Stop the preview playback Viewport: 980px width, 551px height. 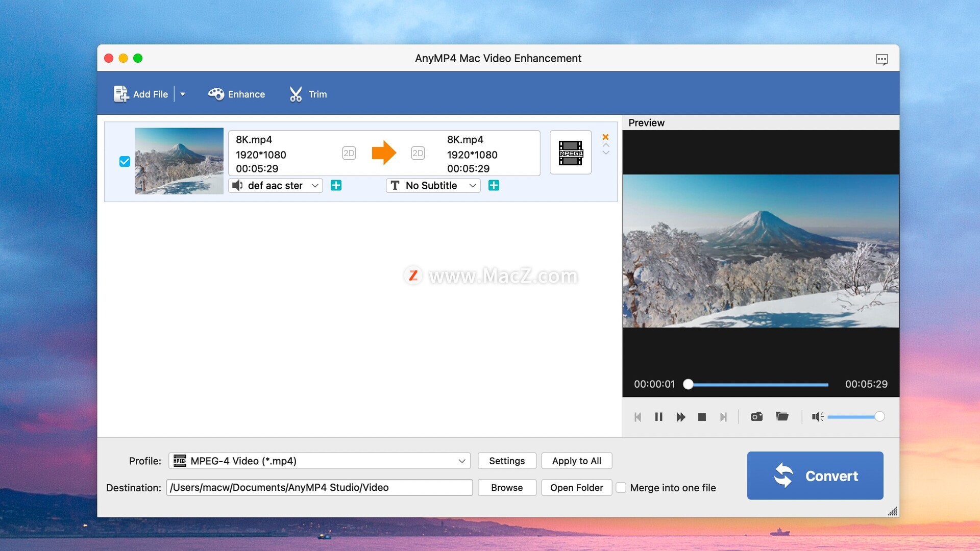pos(702,417)
